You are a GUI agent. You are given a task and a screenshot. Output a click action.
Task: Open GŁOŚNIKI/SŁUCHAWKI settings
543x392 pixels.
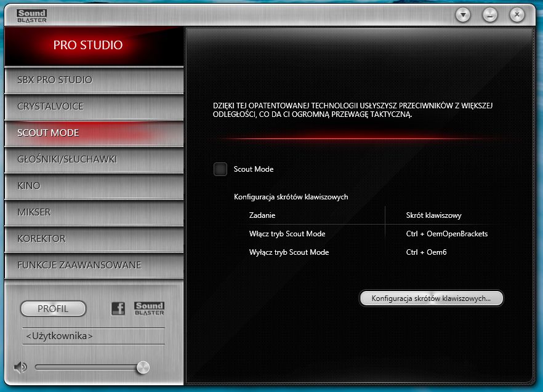pos(94,159)
